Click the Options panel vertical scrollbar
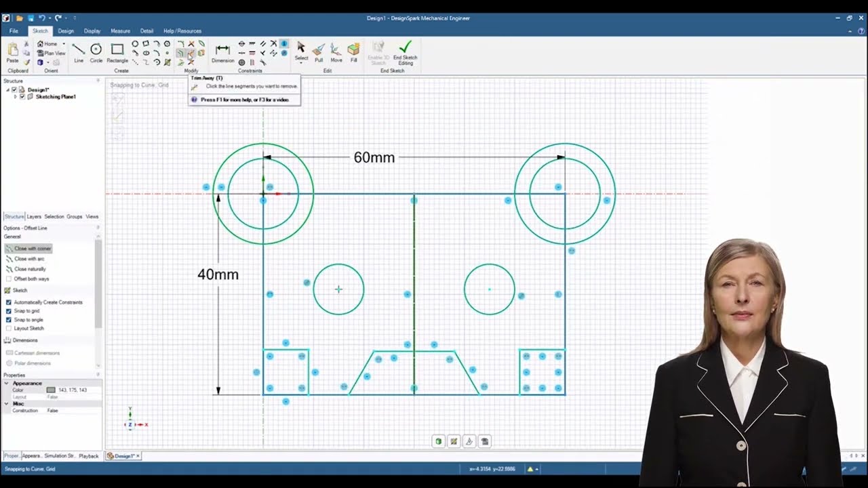The height and width of the screenshot is (488, 868). point(98,283)
